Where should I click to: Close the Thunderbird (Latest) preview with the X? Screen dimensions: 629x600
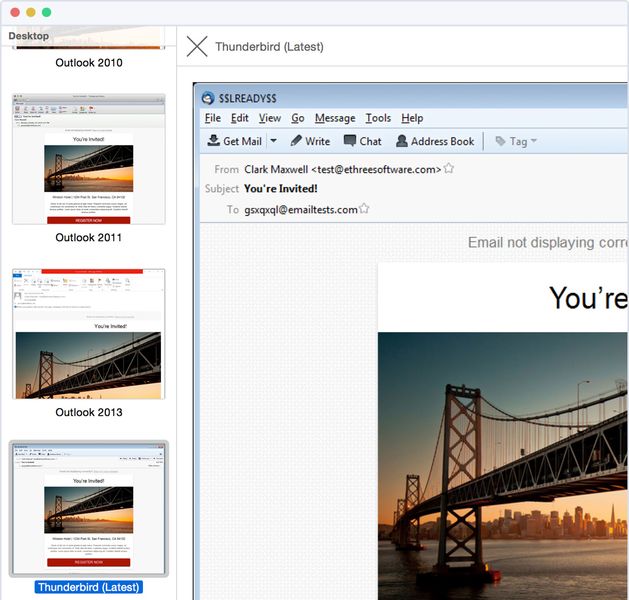(x=197, y=46)
